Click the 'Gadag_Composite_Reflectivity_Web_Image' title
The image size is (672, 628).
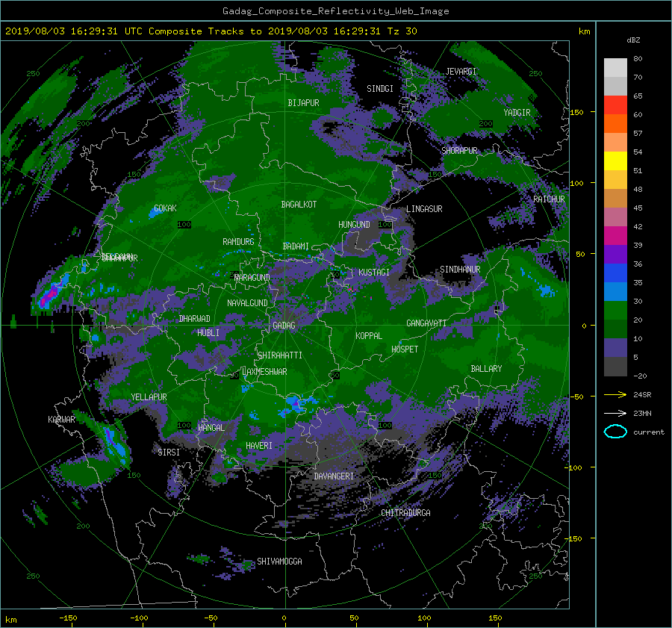pos(335,11)
